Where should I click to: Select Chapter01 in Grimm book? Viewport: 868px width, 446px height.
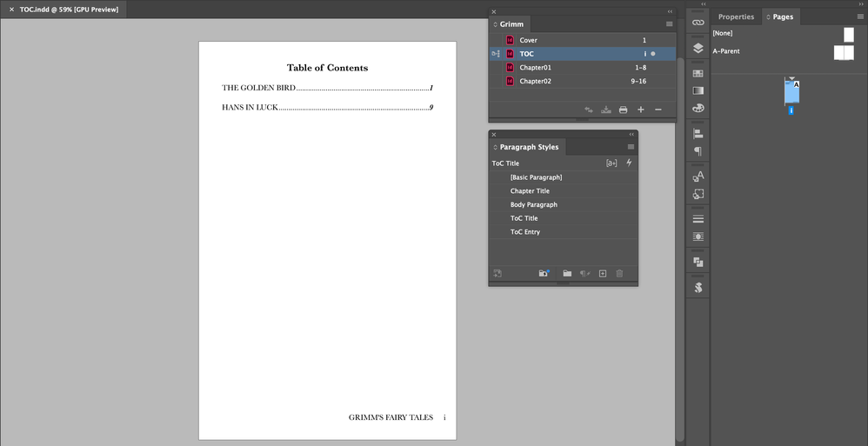[x=583, y=68]
